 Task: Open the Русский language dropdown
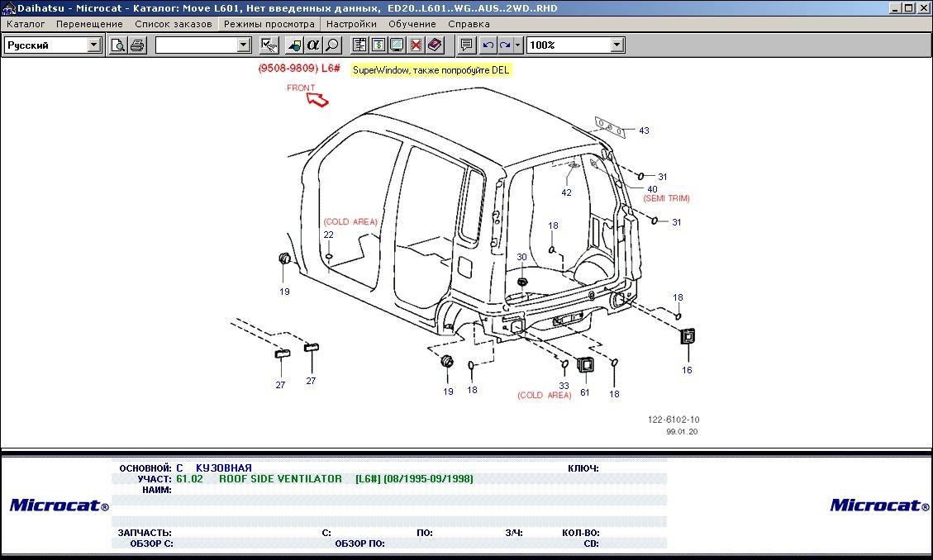pos(94,45)
